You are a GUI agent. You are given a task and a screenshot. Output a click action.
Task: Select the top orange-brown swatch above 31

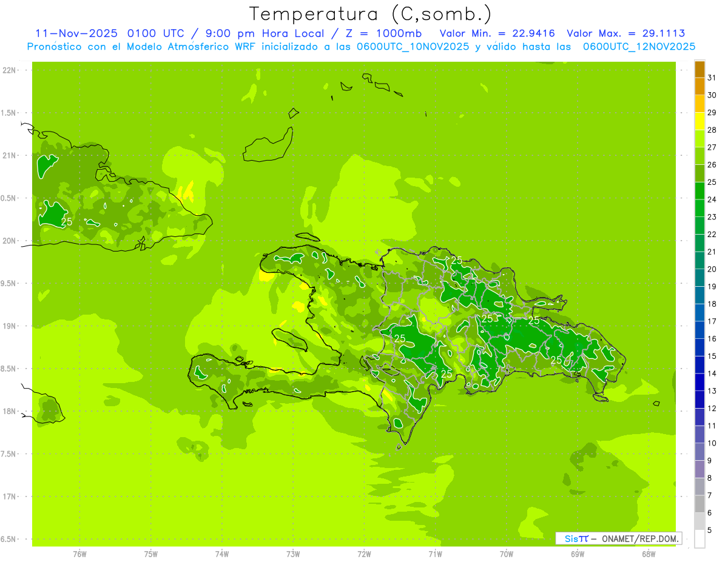click(x=699, y=69)
